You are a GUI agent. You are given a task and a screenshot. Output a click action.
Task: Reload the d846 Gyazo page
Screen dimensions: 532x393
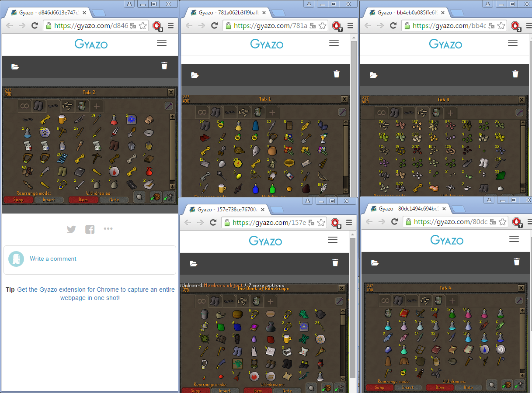coord(35,26)
